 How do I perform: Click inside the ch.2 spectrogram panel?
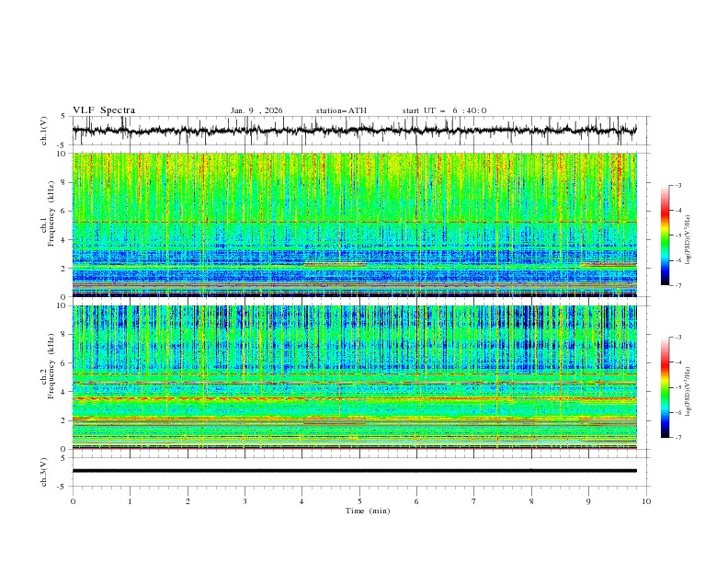(354, 377)
